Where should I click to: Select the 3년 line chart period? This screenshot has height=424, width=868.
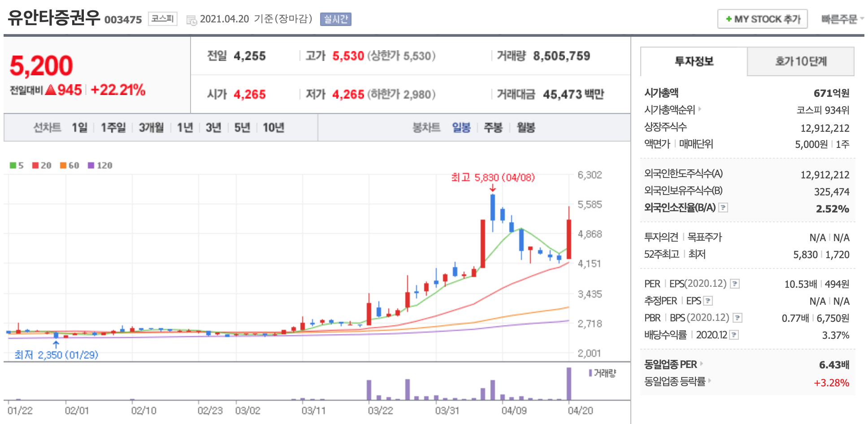coord(213,128)
